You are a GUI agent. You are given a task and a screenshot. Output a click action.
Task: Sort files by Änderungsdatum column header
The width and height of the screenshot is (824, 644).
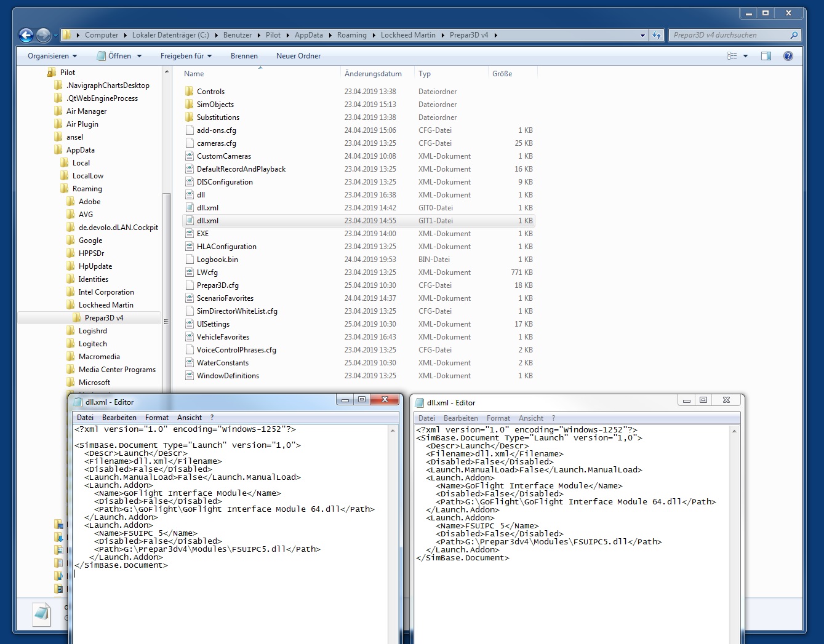(x=373, y=74)
